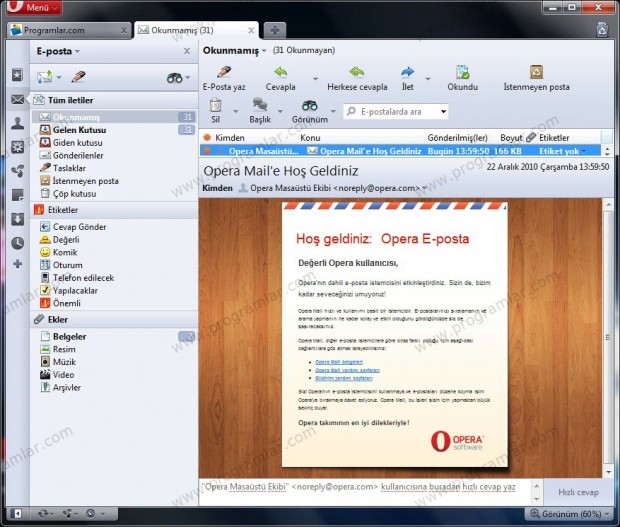Open the Video attachments filter

pyautogui.click(x=114, y=374)
